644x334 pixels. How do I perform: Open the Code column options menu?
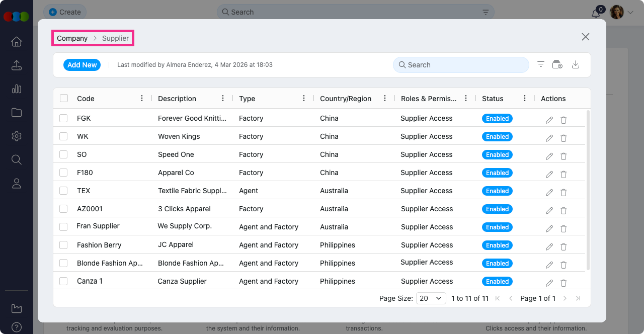pos(142,99)
